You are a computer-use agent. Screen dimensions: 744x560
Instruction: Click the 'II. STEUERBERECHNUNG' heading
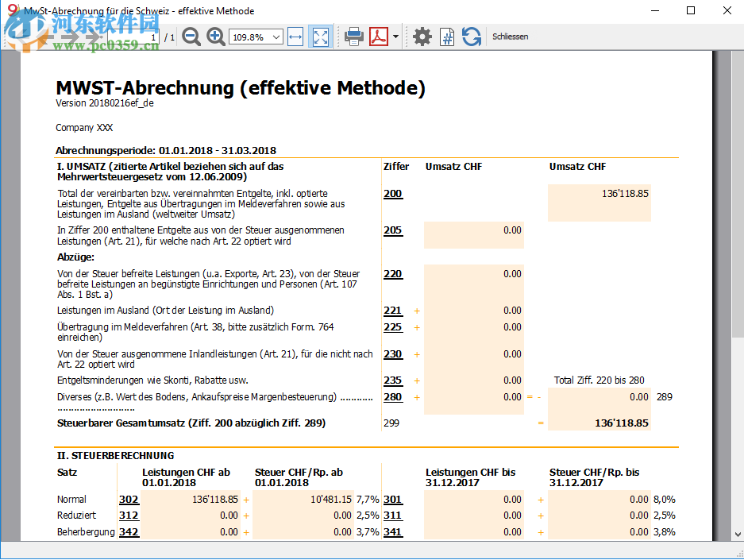click(116, 456)
